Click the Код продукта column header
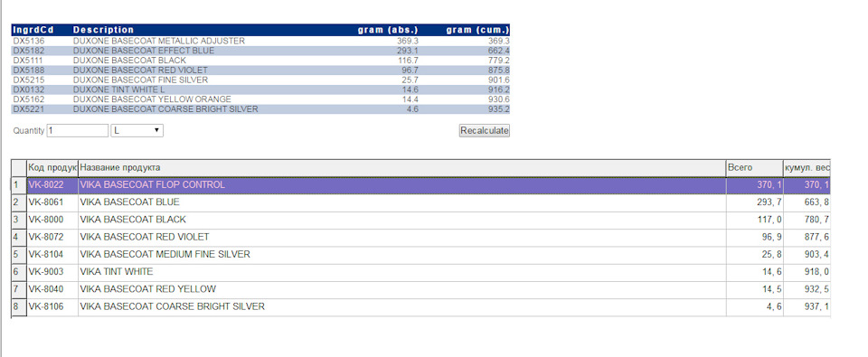The image size is (868, 357). [52, 168]
